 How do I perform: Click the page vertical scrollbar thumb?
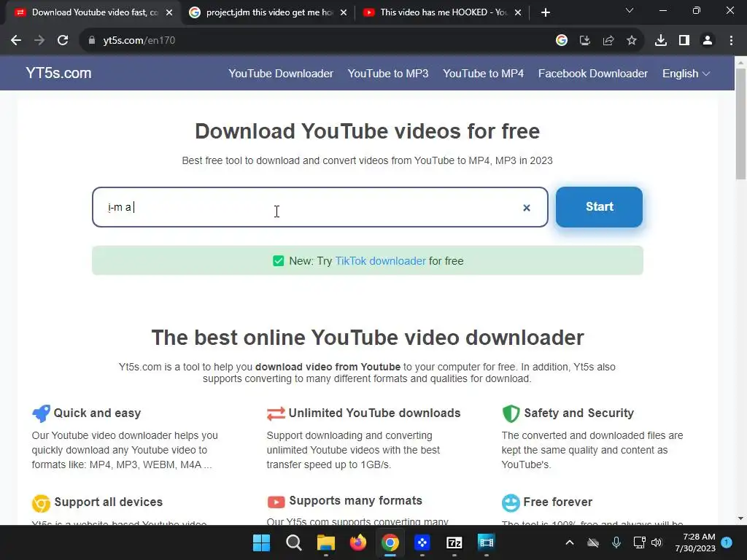pos(740,124)
